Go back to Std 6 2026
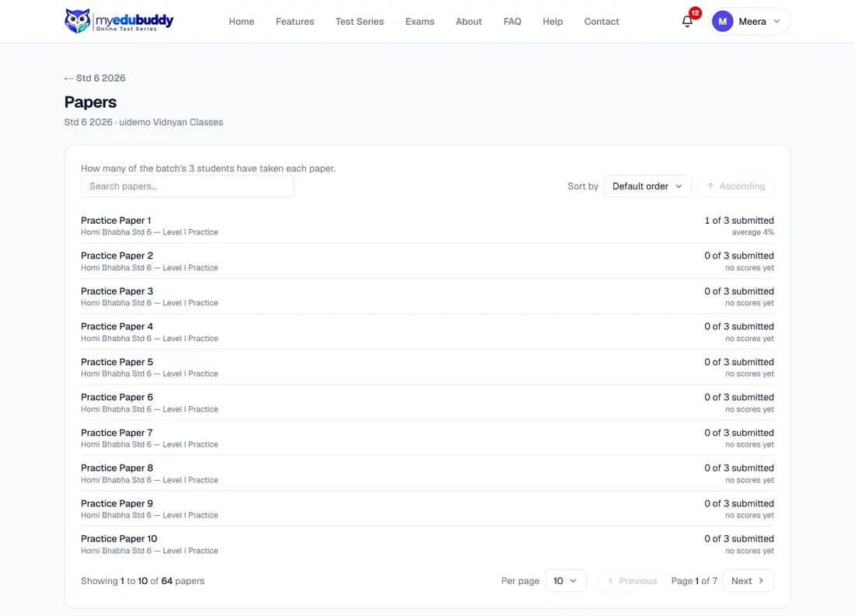 click(x=95, y=78)
